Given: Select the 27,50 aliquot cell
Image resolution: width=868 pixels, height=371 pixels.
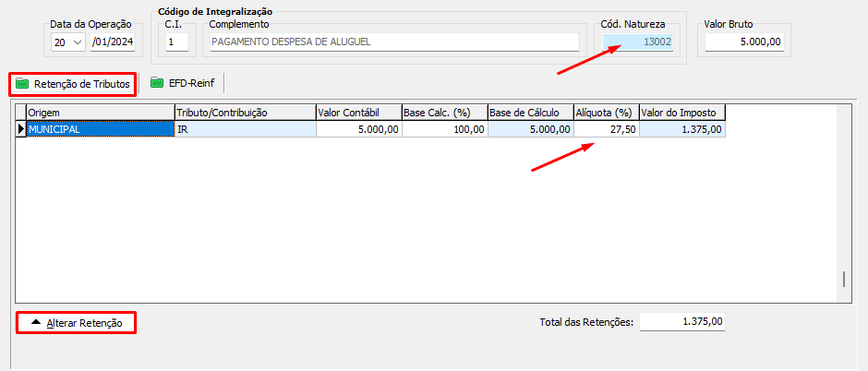Looking at the screenshot, I should point(606,130).
